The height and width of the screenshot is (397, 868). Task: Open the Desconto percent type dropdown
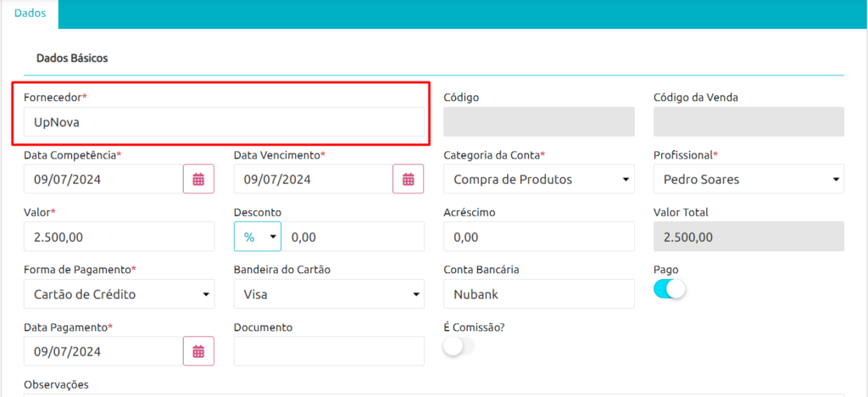258,237
